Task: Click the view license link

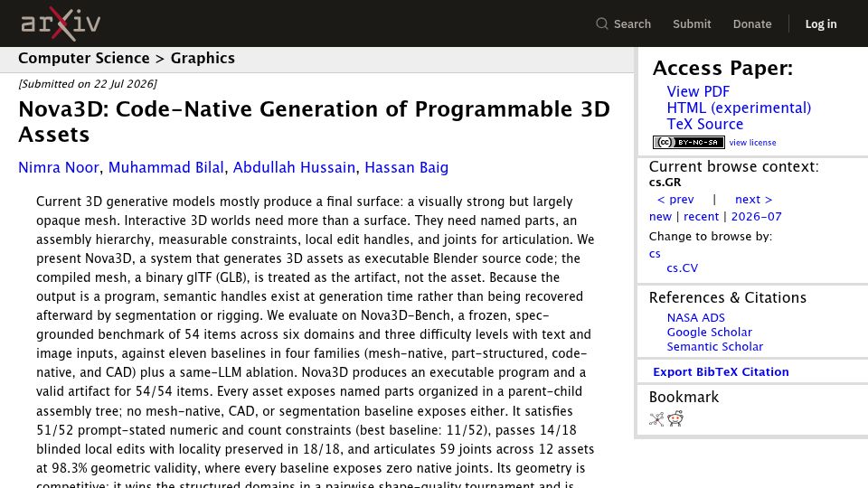Action: tap(752, 143)
